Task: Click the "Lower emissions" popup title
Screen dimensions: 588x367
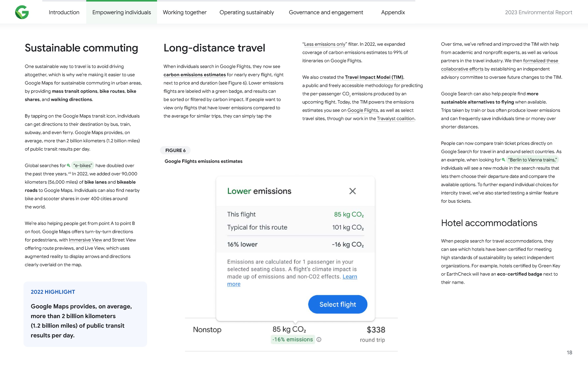Action: pos(259,191)
